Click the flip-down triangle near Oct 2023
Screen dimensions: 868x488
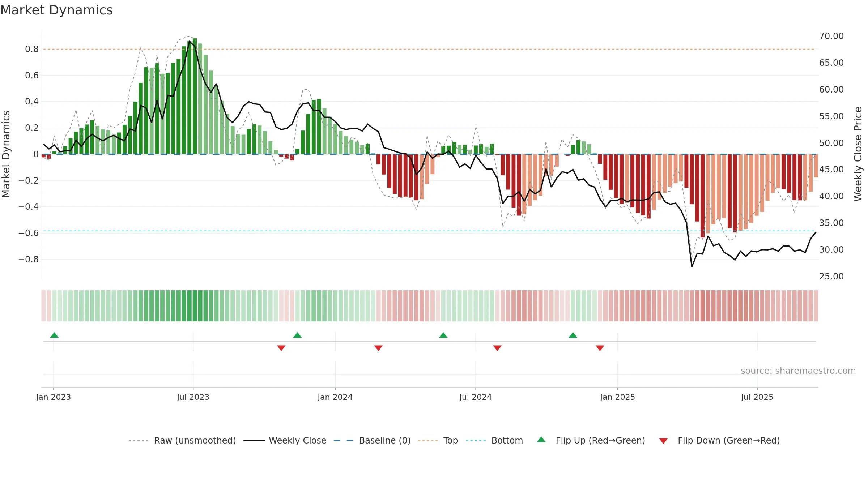pyautogui.click(x=281, y=348)
